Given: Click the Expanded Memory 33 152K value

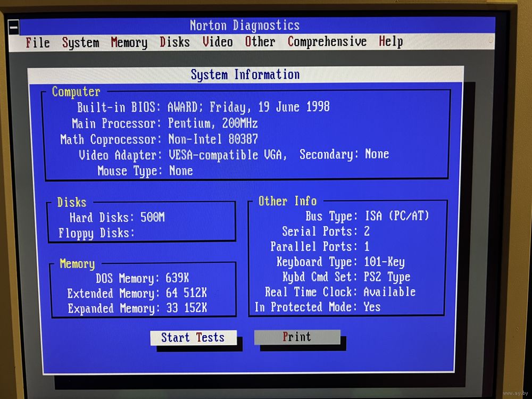Looking at the screenshot, I should click(x=187, y=308).
